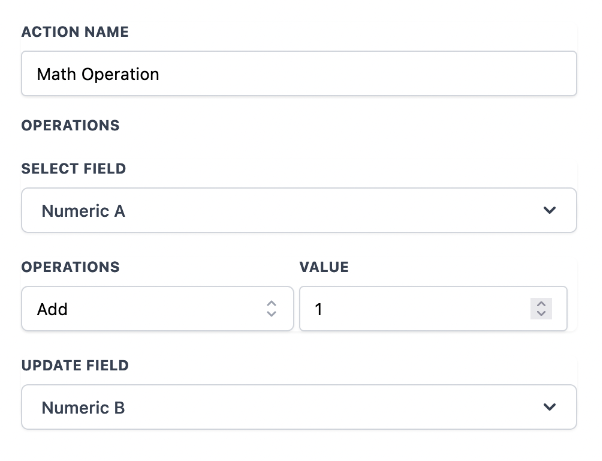Click the chevron arrow in Numeric B dropdown
Screen dimensions: 602x461
pos(548,407)
